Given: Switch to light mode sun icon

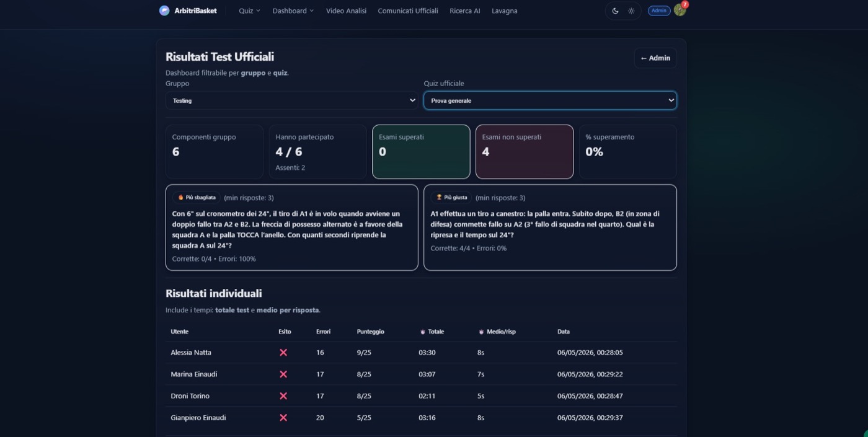Looking at the screenshot, I should tap(631, 11).
